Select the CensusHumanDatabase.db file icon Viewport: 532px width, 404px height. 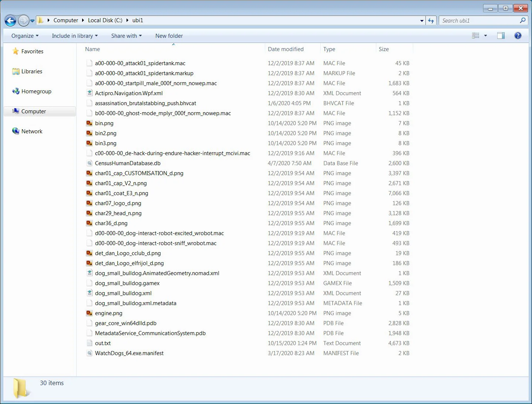89,163
